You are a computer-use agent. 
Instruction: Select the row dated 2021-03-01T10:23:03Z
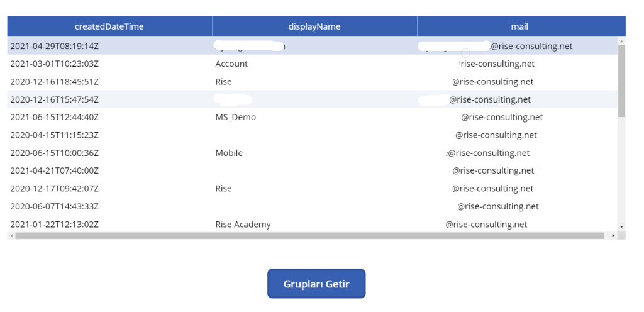coord(55,64)
